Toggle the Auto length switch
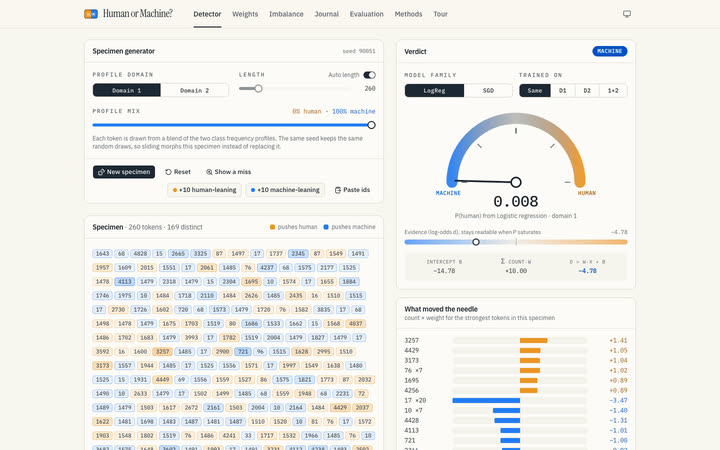This screenshot has width=720, height=450. [x=369, y=75]
